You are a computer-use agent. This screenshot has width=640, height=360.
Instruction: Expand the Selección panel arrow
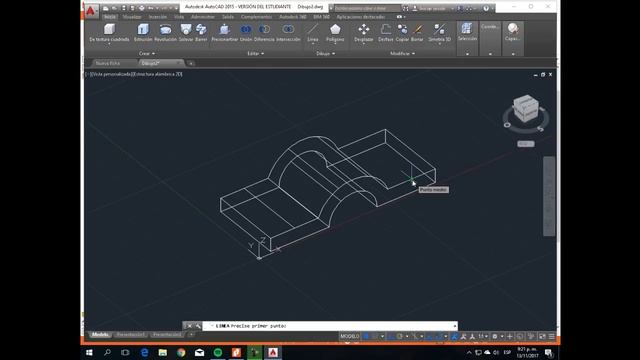467,53
